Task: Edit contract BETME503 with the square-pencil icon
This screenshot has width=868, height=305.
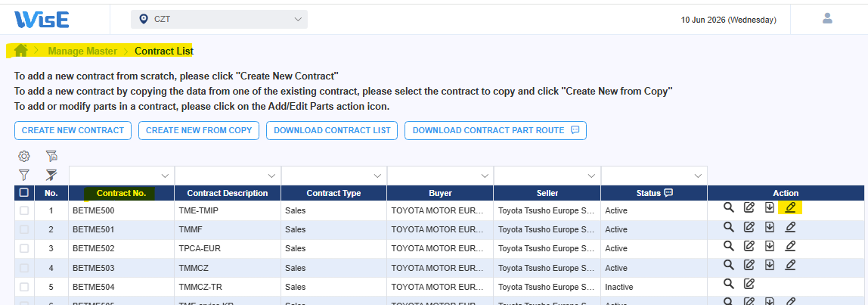Action: 749,265
